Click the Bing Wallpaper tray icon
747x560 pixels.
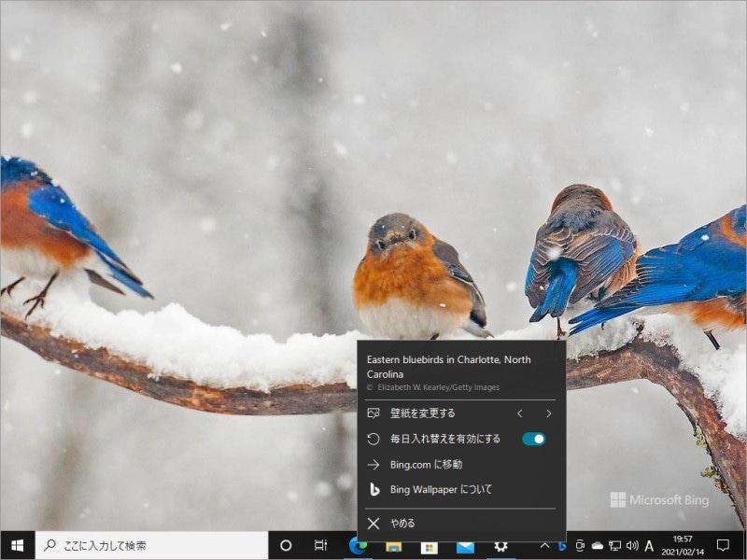(x=562, y=545)
